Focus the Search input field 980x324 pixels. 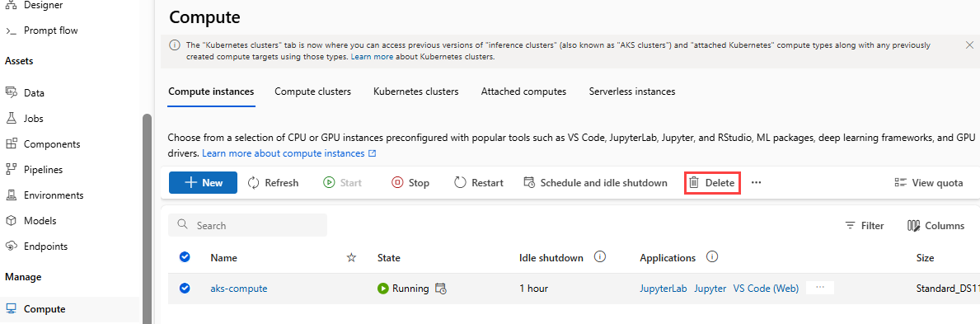247,225
